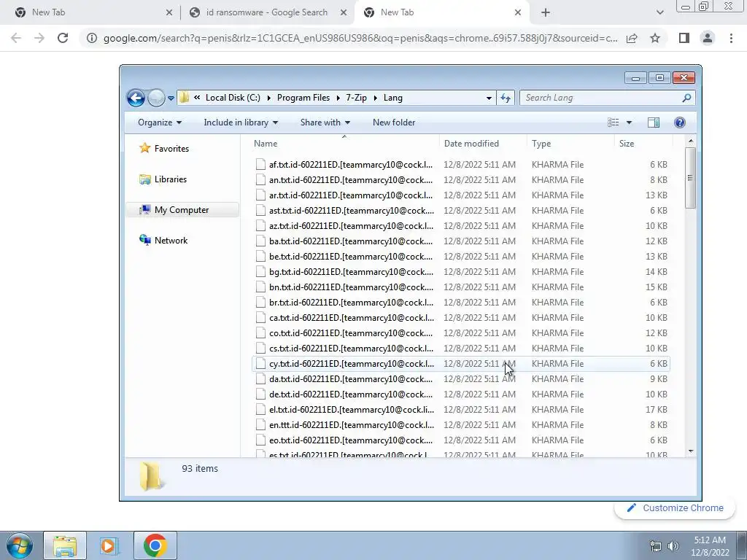The height and width of the screenshot is (560, 747).
Task: Open the Include in library menu
Action: tap(241, 122)
